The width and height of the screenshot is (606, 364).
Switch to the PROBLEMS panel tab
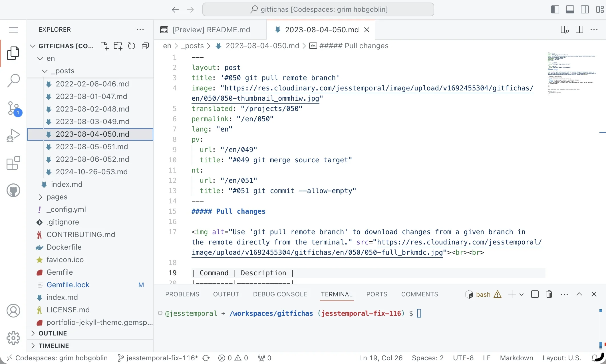182,294
